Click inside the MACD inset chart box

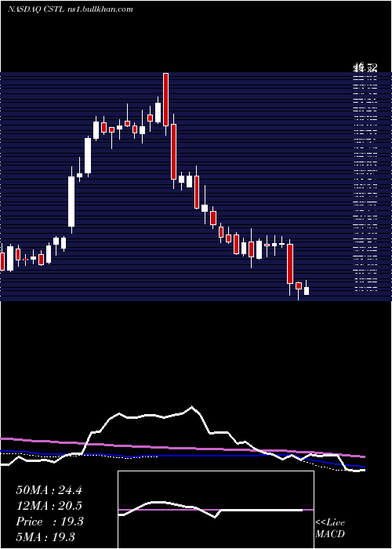click(x=216, y=510)
